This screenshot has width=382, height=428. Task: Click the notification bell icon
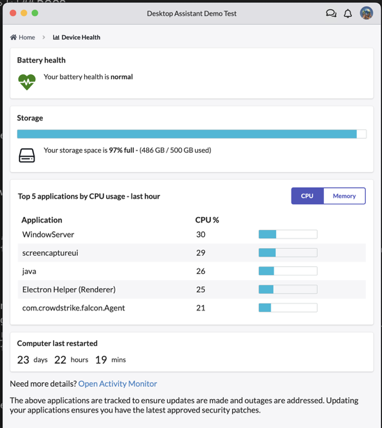(348, 13)
